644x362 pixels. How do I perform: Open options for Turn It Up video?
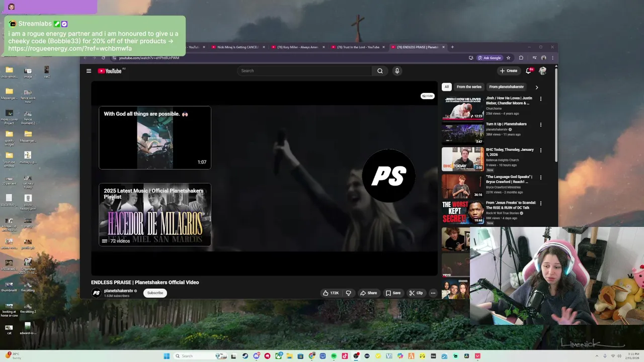tap(541, 125)
